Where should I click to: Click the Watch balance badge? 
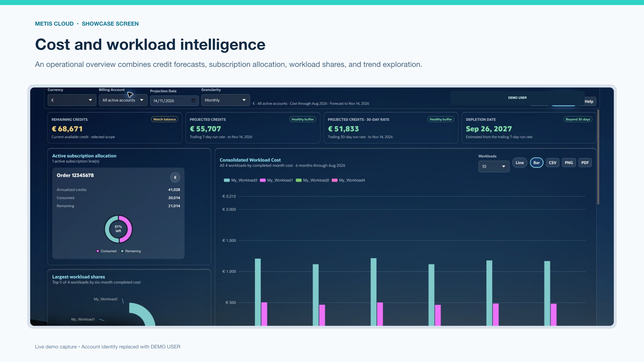click(x=165, y=119)
